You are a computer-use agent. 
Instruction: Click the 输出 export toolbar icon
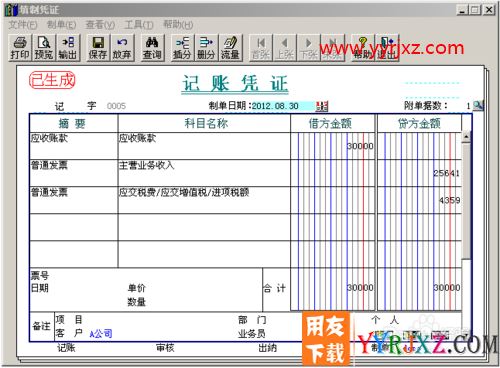[x=68, y=48]
